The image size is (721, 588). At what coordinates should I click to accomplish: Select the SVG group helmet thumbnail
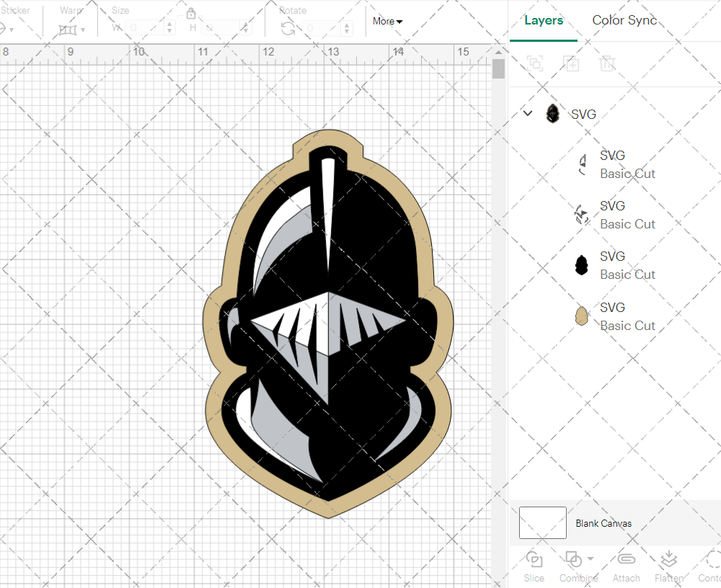(552, 113)
